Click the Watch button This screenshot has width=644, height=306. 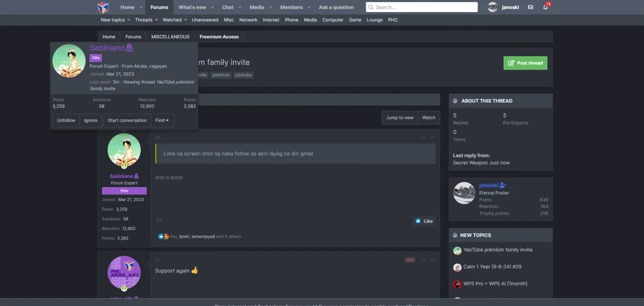429,118
